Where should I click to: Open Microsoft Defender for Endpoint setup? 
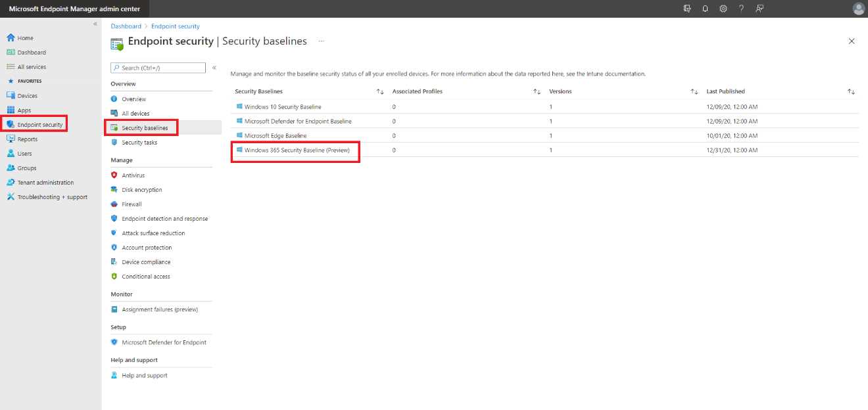[x=162, y=342]
